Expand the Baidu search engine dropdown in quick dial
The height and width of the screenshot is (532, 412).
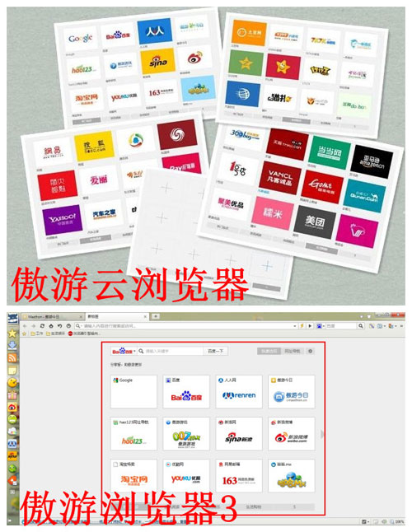(135, 351)
